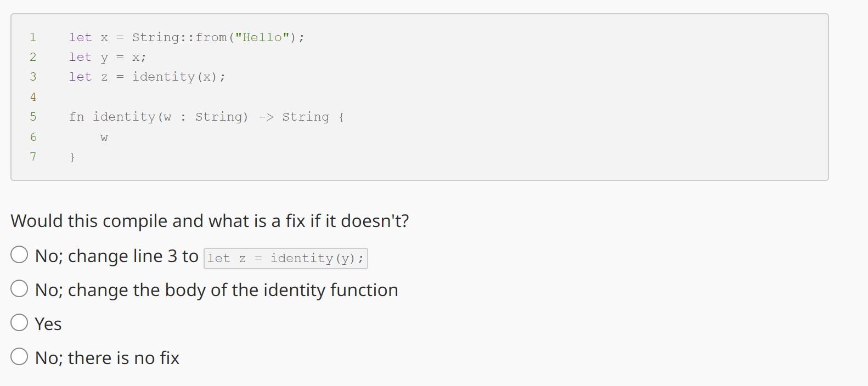Viewport: 868px width, 386px height.
Task: Click the "fn identity" function declaration line
Action: tap(207, 117)
